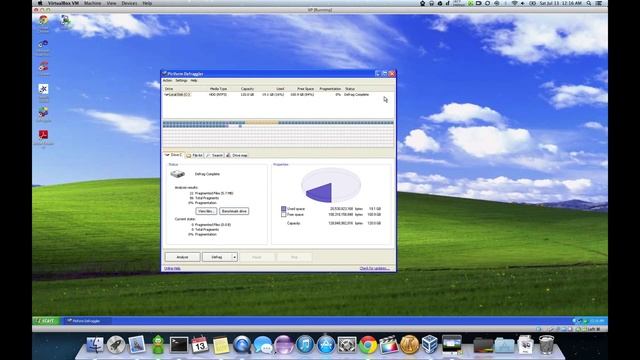Open the Action menu in Defraggler

point(167,80)
